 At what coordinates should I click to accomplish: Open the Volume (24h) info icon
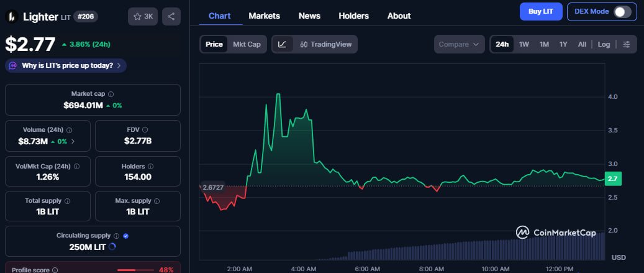tap(69, 130)
